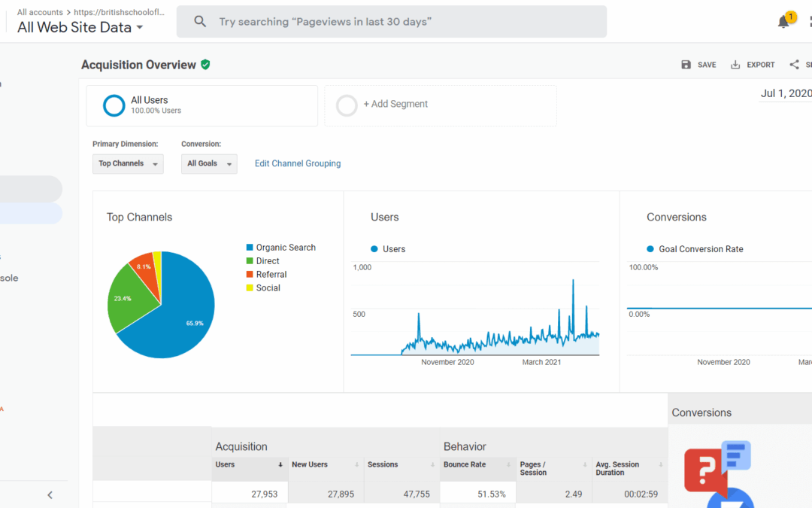Click the Users legend dot in Users chart

coord(374,249)
